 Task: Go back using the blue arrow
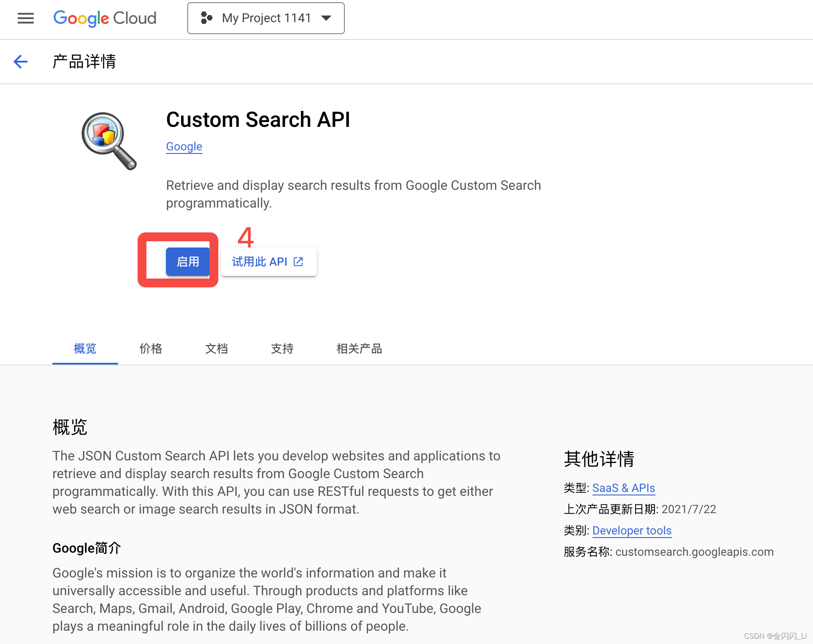[x=21, y=62]
